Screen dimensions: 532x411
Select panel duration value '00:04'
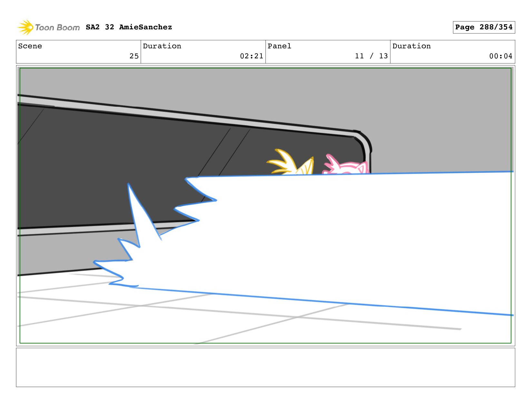point(501,56)
